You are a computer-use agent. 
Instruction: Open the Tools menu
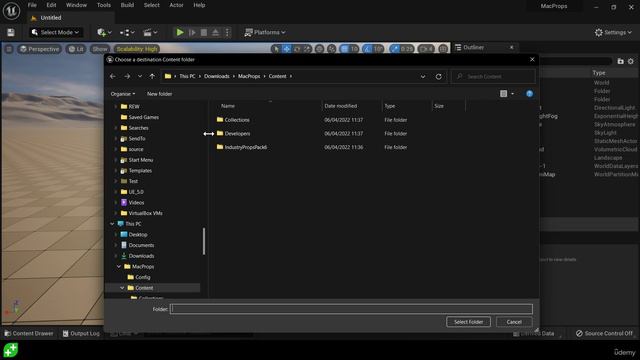(x=104, y=5)
